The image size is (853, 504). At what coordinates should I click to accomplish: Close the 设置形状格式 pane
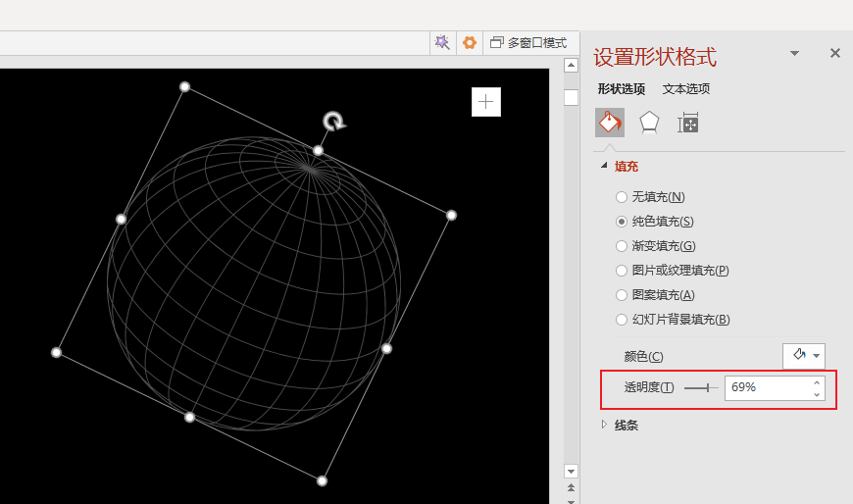tap(835, 53)
